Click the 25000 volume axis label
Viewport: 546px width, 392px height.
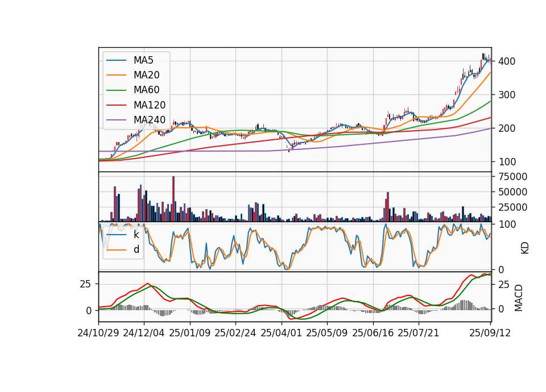513,207
